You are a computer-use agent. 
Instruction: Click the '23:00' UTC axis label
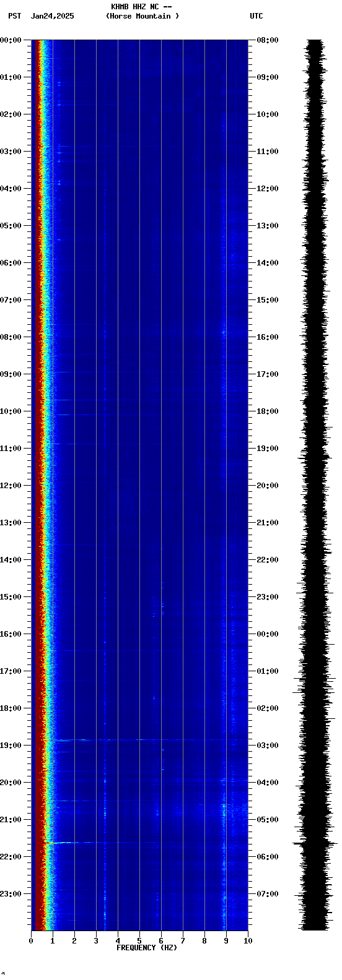coord(268,597)
